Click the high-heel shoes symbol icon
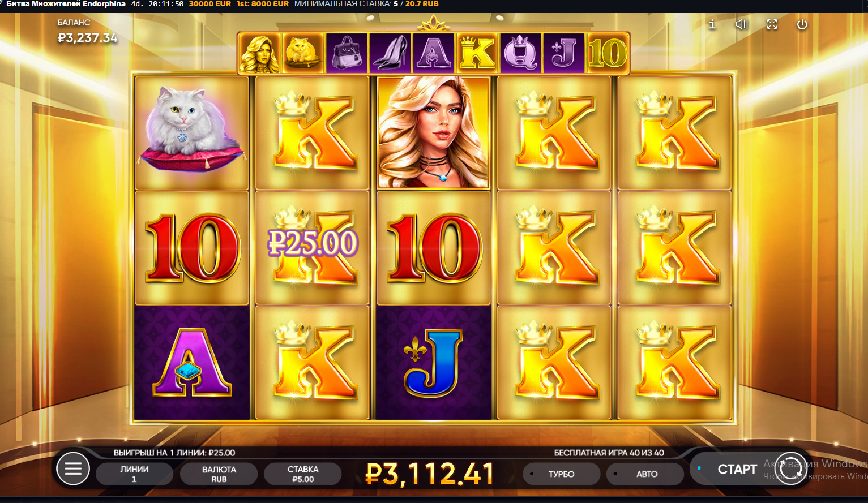 390,53
